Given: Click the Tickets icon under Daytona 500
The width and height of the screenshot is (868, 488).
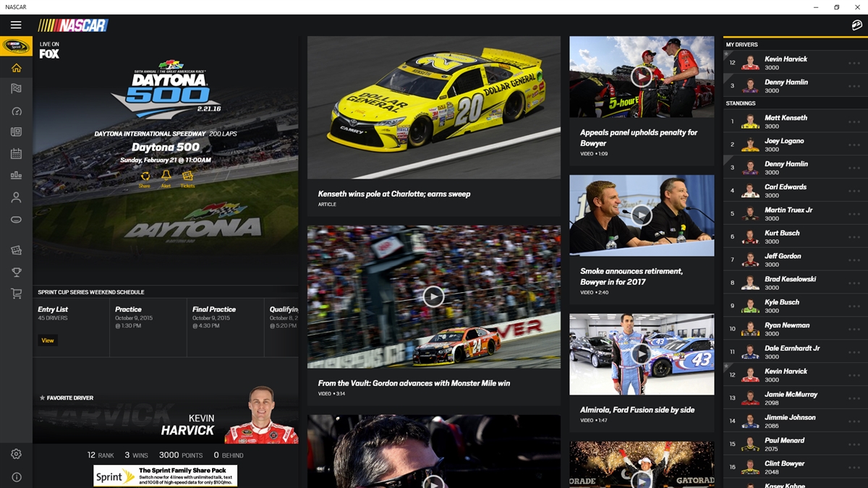Looking at the screenshot, I should [x=187, y=179].
